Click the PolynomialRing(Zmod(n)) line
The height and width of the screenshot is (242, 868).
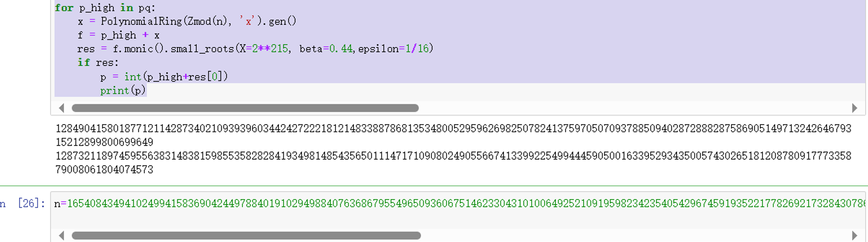coord(187,21)
